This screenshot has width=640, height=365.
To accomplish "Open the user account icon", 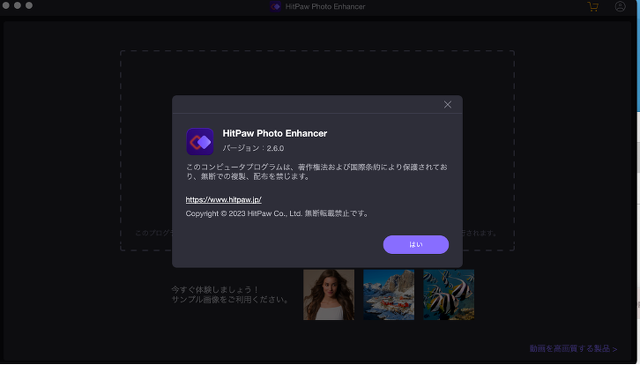I will [x=620, y=7].
